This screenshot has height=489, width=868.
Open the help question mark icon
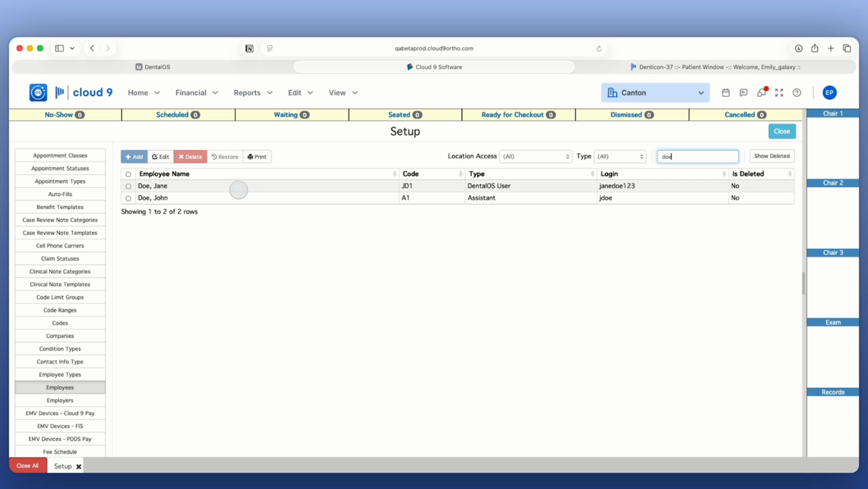tap(797, 92)
